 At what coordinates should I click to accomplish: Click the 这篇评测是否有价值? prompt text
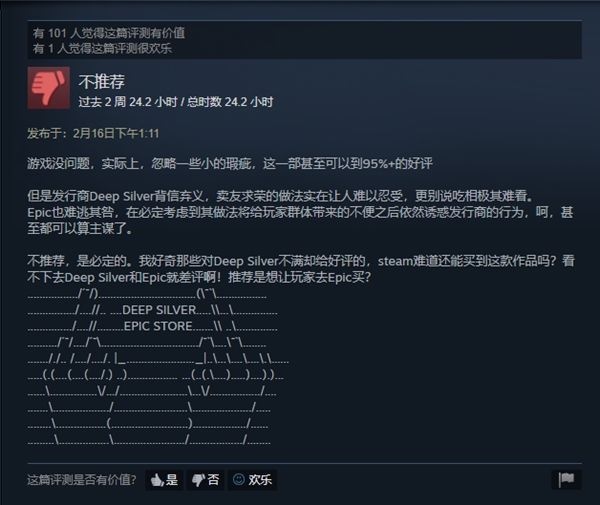(x=82, y=480)
